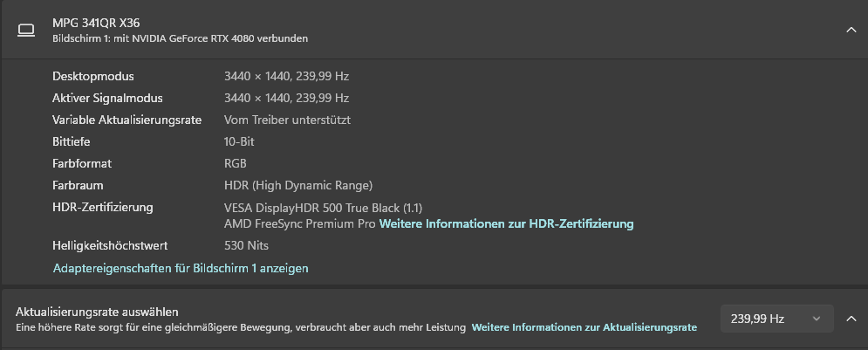
Task: Click the AMD FreeSync Premium Pro text
Action: pos(300,223)
